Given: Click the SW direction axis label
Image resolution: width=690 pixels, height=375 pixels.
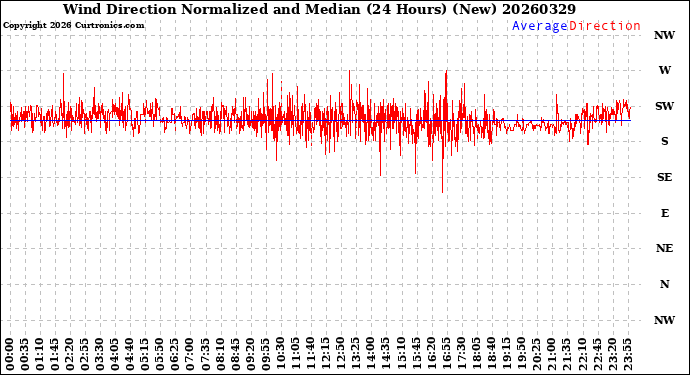Looking at the screenshot, I should pos(664,106).
